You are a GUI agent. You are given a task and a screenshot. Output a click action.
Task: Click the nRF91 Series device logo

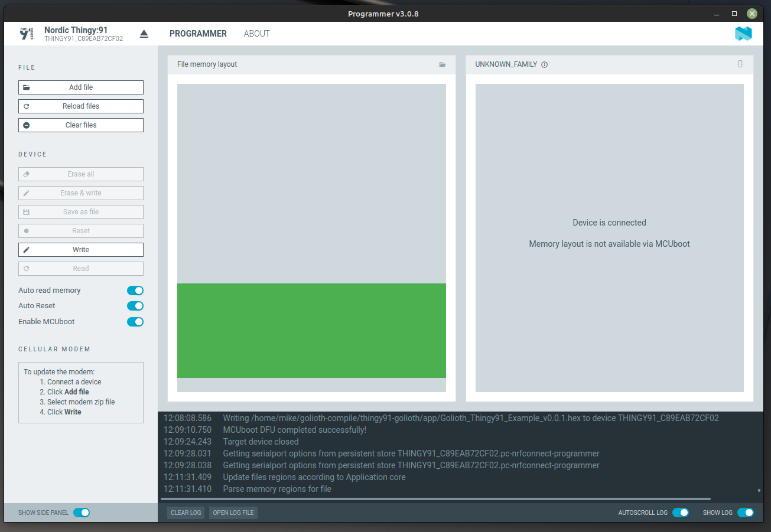click(x=26, y=33)
